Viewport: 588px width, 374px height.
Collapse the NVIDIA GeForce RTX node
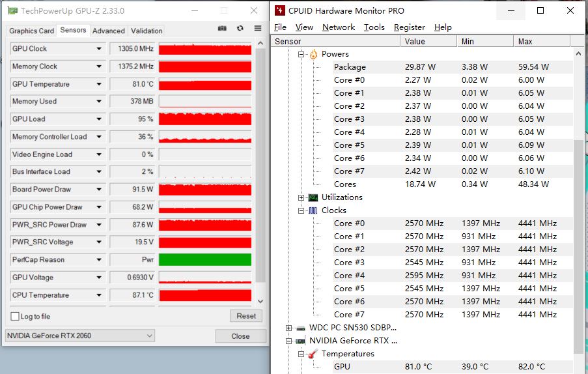(288, 341)
